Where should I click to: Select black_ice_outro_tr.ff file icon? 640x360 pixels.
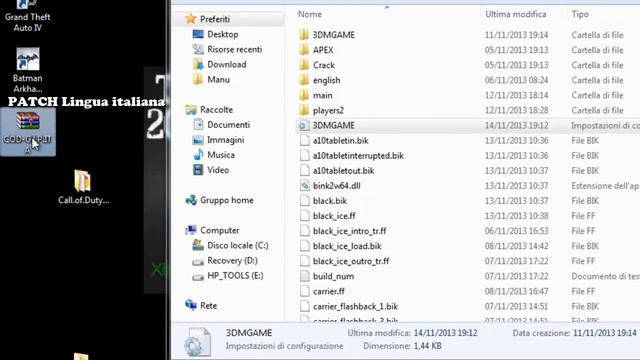(x=304, y=261)
